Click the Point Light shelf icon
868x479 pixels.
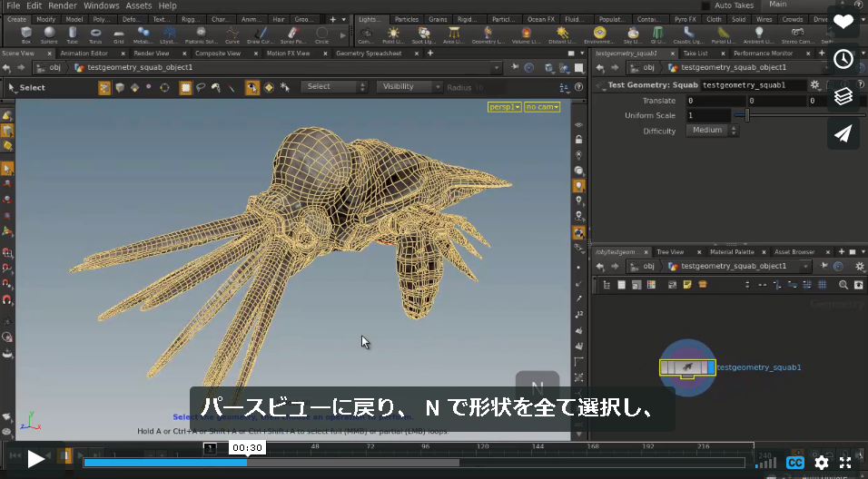tap(393, 34)
